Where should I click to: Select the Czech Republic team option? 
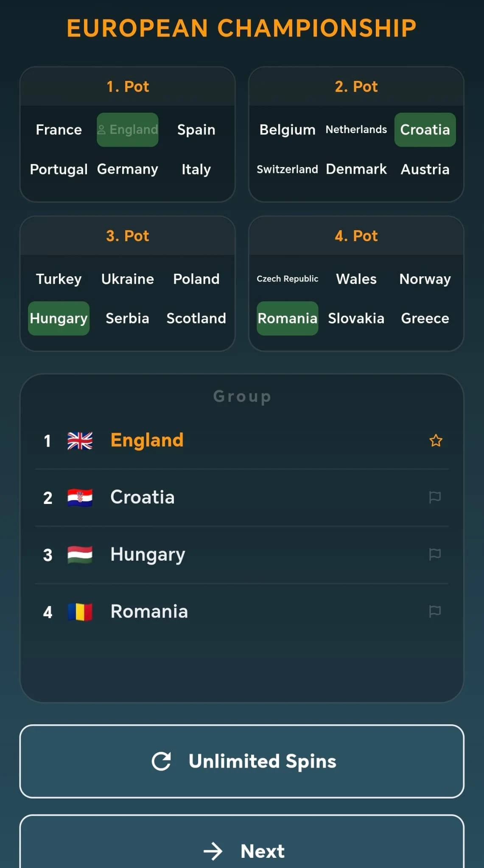coord(287,279)
